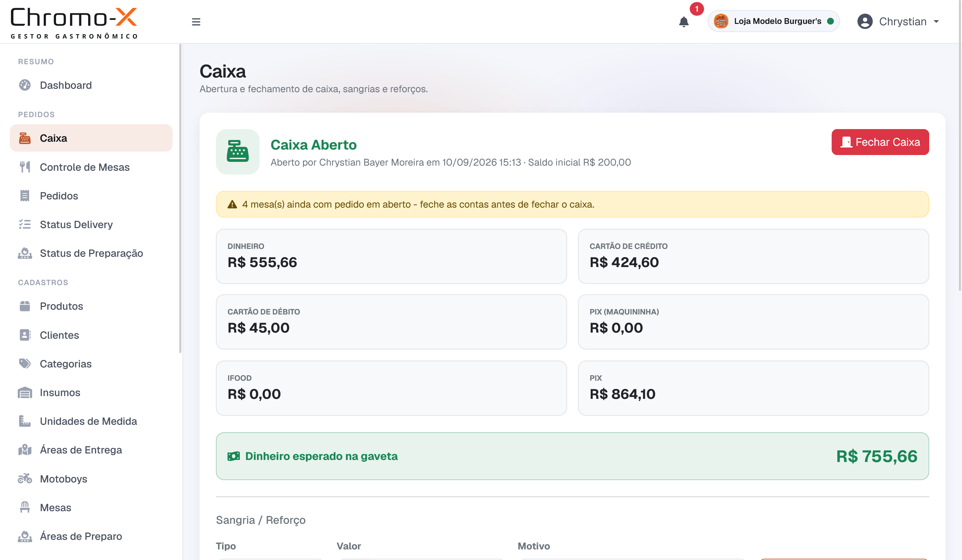Expand the Chrystian user dropdown arrow
The width and height of the screenshot is (962, 560).
[x=936, y=22]
